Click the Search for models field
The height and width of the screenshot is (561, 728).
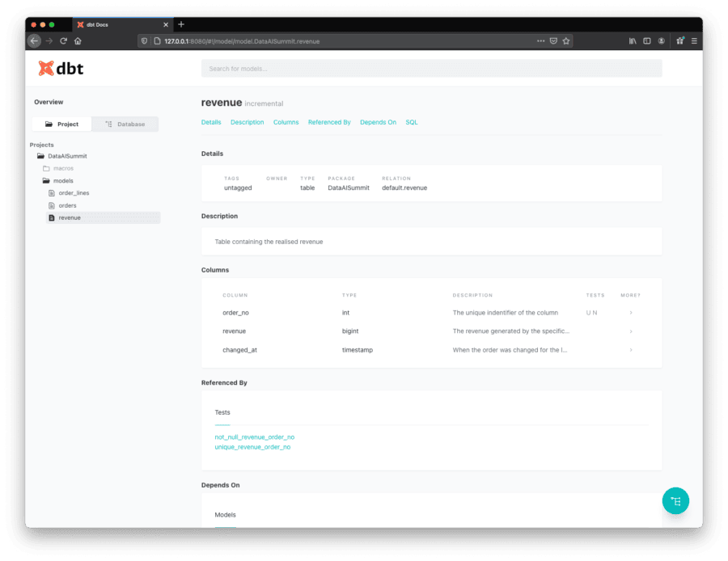pyautogui.click(x=431, y=69)
